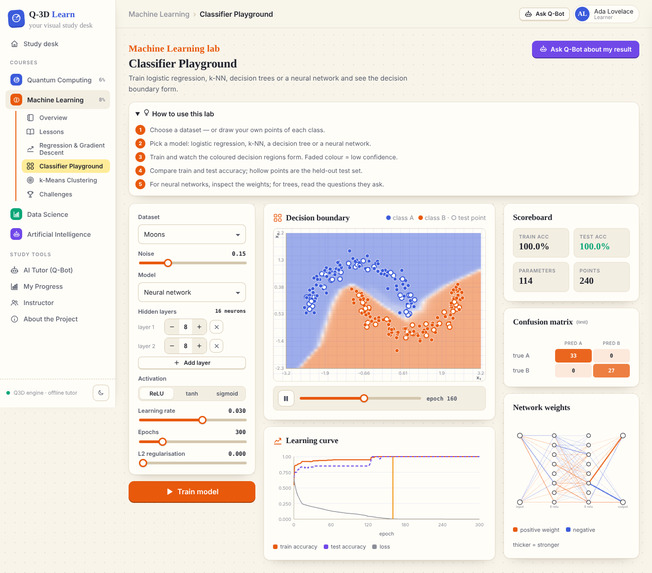
Task: Adjust the Epochs slider
Action: (192, 442)
